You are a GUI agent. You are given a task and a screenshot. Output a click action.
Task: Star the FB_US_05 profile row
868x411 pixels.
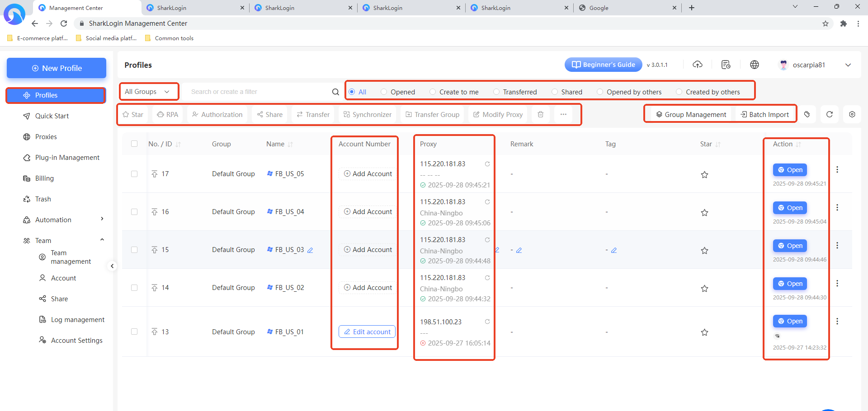[x=704, y=175]
